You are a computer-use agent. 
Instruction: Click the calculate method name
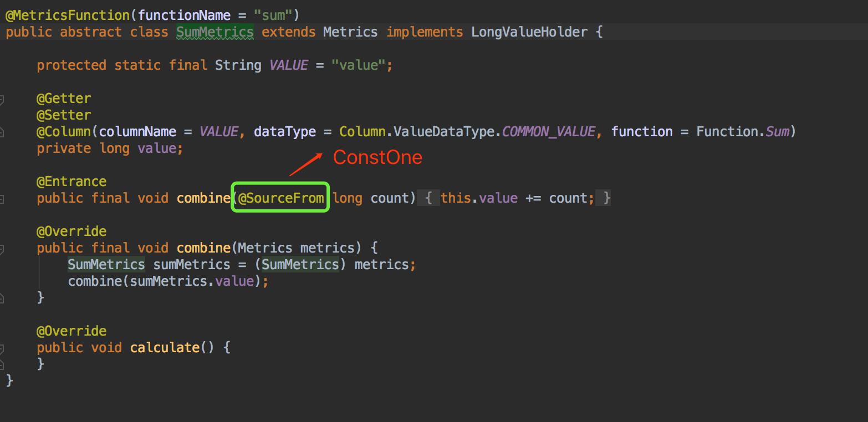(165, 347)
